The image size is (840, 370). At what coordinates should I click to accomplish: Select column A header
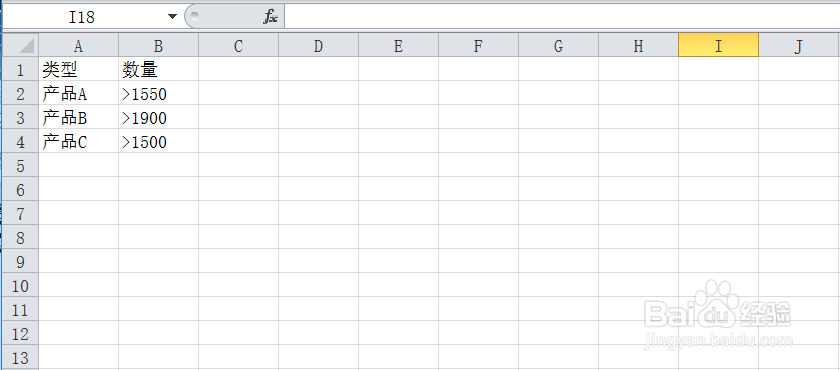78,45
